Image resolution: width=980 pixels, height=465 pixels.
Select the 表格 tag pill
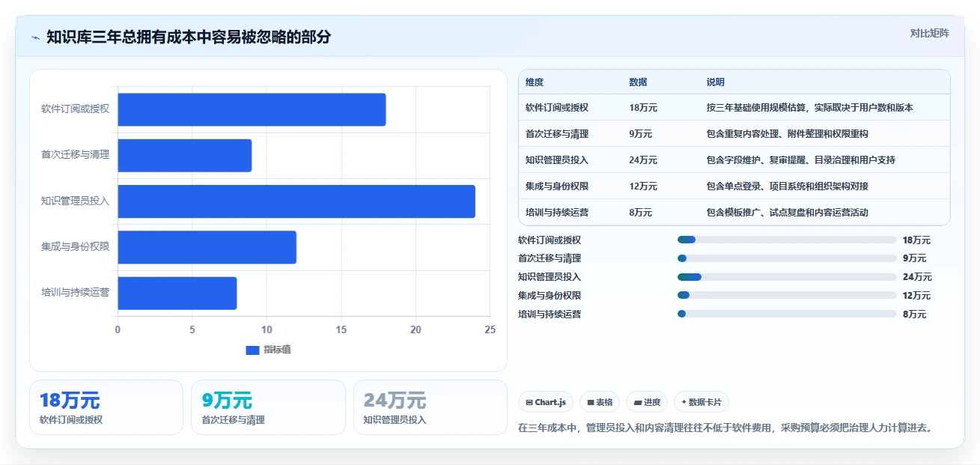(x=600, y=402)
